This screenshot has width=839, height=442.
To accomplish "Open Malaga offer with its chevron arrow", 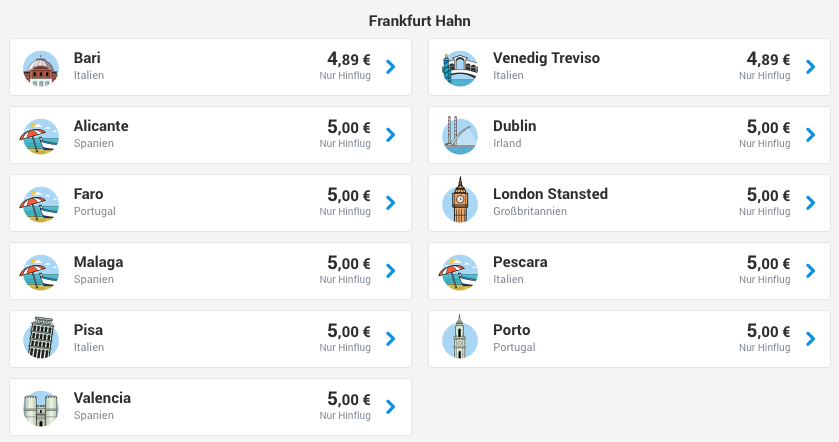I will click(x=391, y=271).
